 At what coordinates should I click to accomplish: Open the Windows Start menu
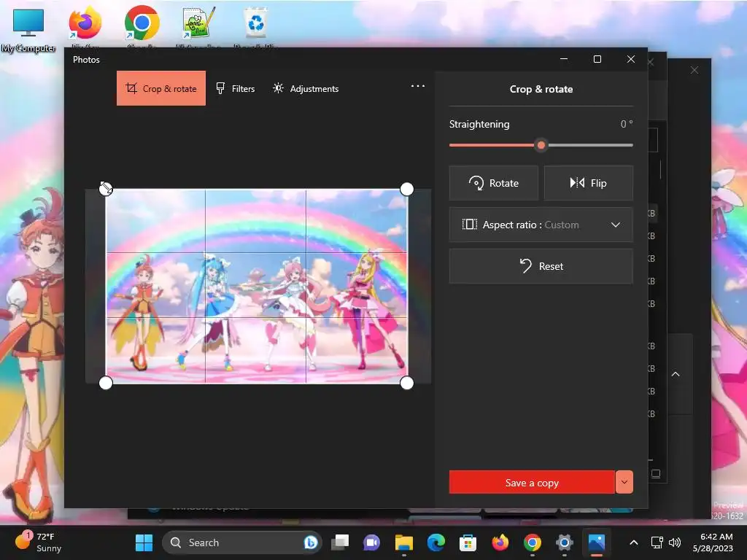[144, 542]
